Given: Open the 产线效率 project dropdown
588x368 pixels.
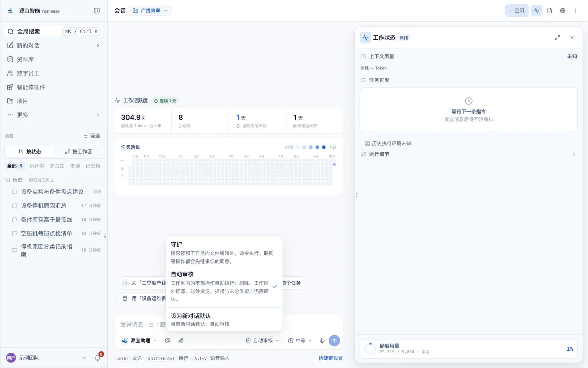Looking at the screenshot, I should [150, 11].
